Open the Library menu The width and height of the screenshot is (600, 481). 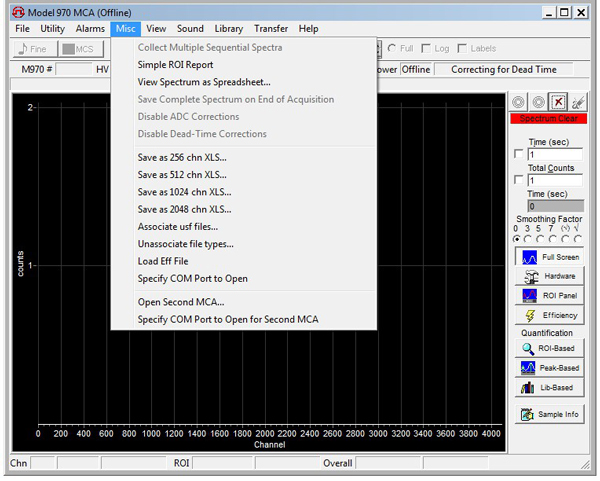coord(228,29)
